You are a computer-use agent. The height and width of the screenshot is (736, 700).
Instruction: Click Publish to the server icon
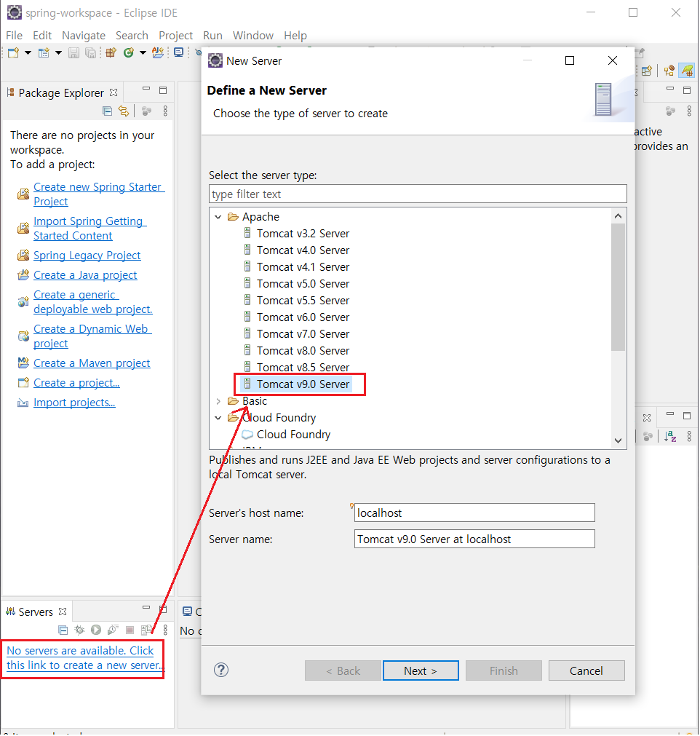147,630
